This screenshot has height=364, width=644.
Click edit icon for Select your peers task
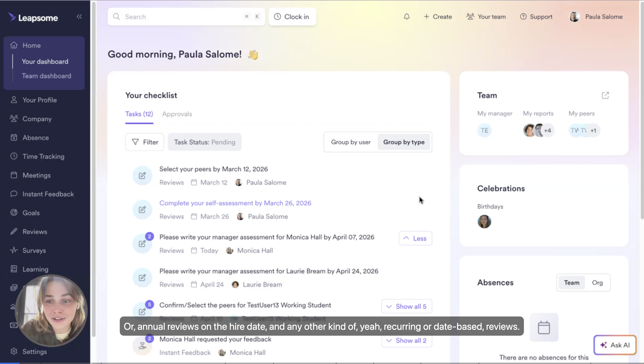(x=142, y=175)
